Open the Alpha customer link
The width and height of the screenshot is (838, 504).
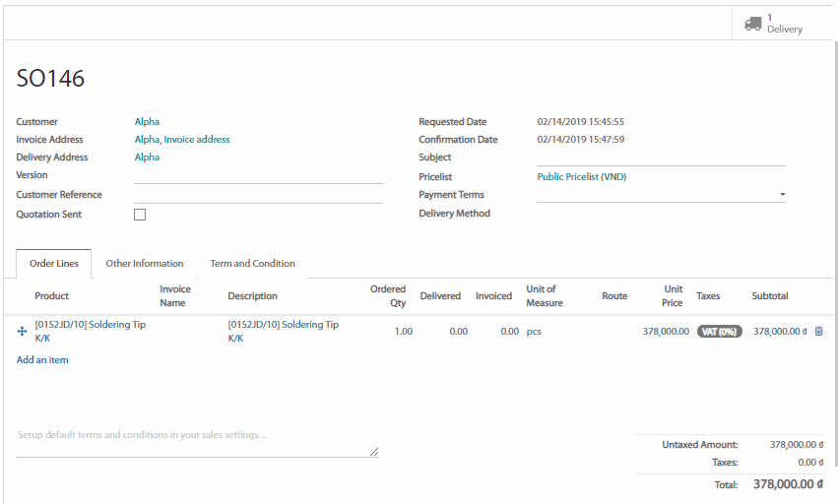(147, 122)
